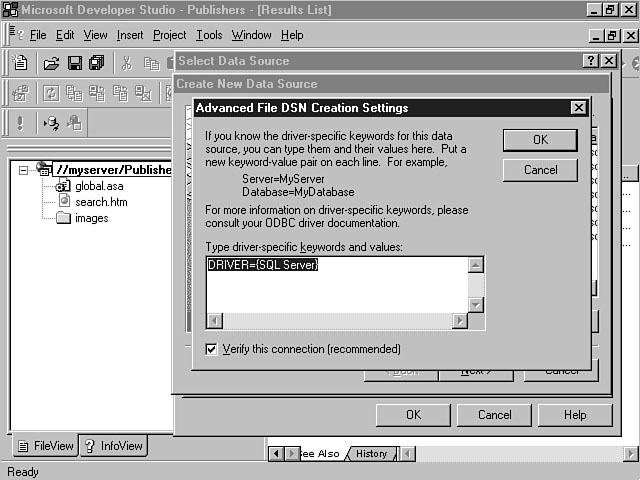Image resolution: width=640 pixels, height=480 pixels.
Task: Switch to the InfoView tab
Action: (x=113, y=446)
